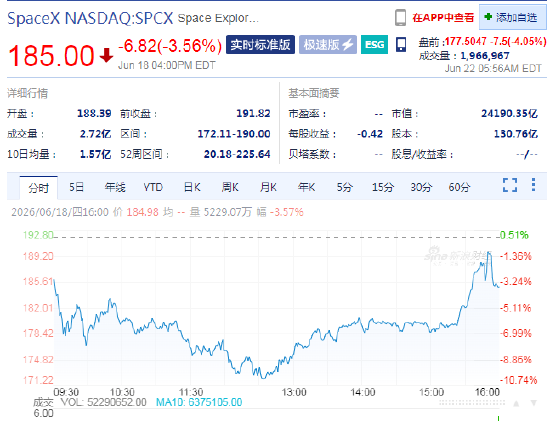The width and height of the screenshot is (550, 421).
Task: Open the three-dot chart options menu
Action: (x=533, y=185)
